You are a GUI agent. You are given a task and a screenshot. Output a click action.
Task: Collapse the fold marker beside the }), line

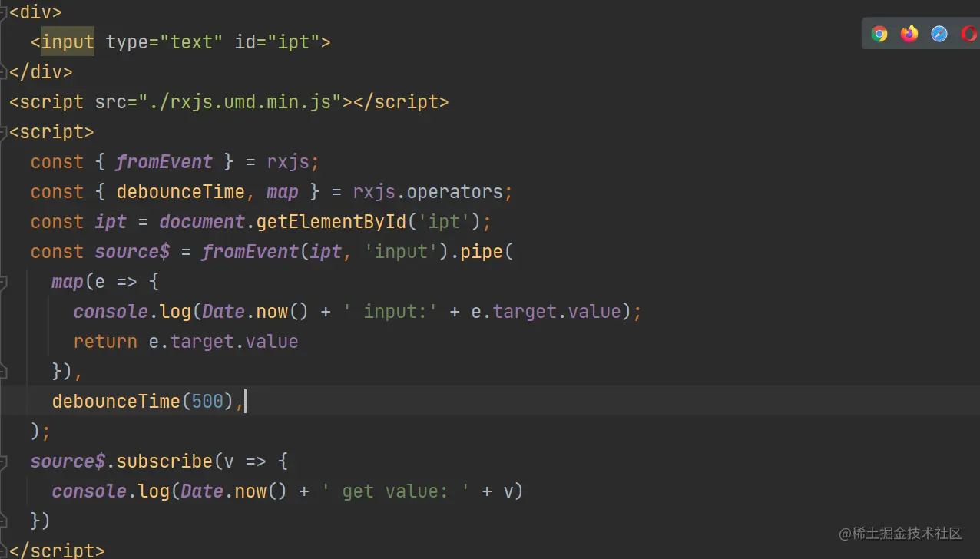pos(2,372)
